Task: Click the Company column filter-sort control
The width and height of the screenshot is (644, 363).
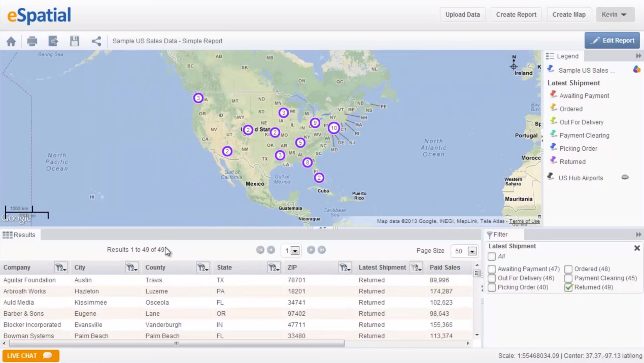Action: pyautogui.click(x=61, y=268)
